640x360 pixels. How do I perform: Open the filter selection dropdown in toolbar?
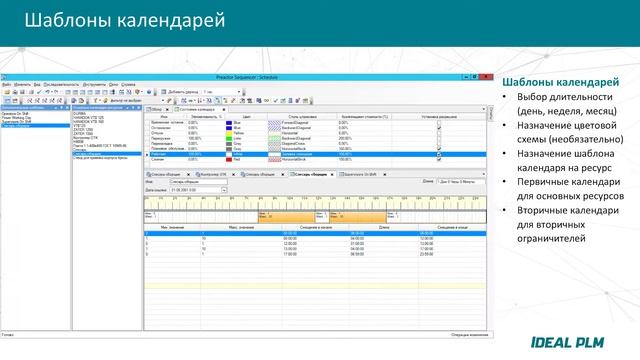pyautogui.click(x=163, y=100)
